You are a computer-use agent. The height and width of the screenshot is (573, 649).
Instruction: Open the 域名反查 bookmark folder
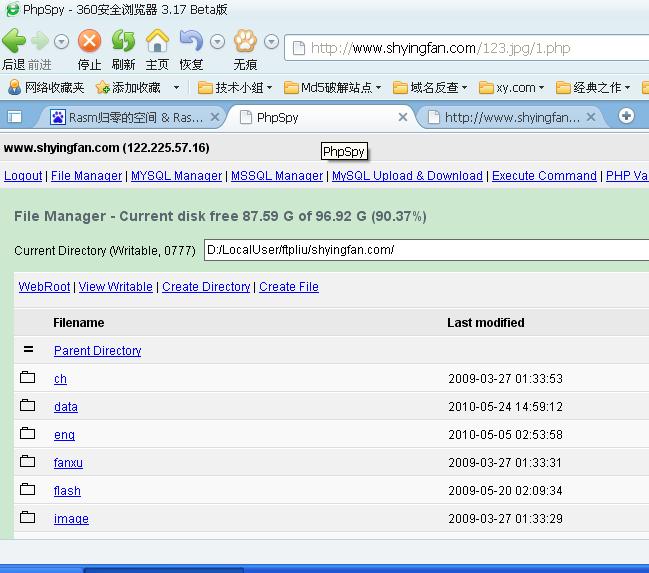point(430,87)
